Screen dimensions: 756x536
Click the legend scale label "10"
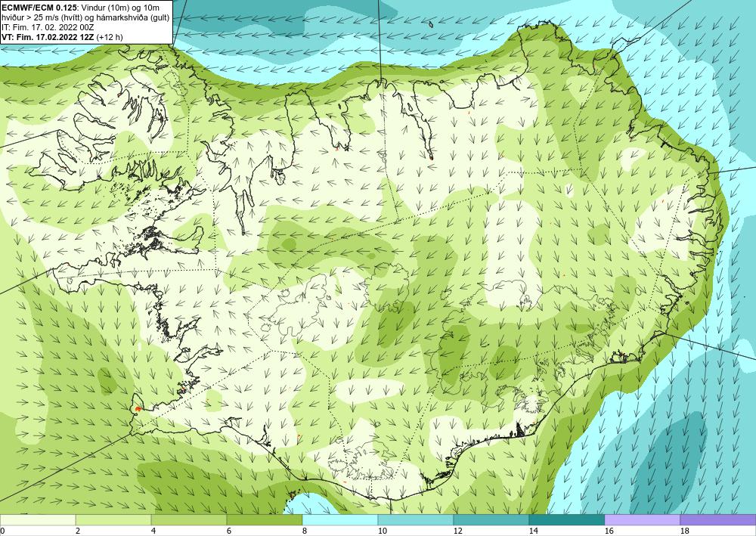click(x=382, y=531)
